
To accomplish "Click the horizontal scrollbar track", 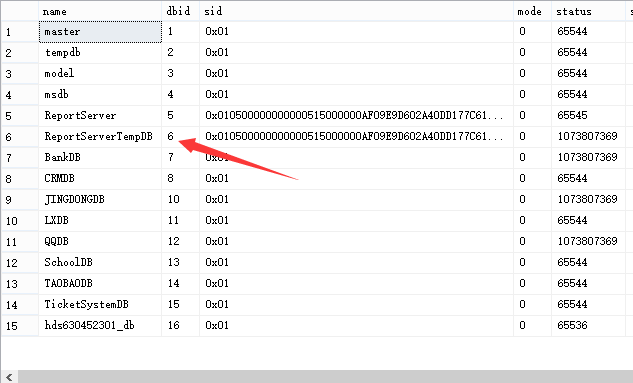I will (x=325, y=377).
